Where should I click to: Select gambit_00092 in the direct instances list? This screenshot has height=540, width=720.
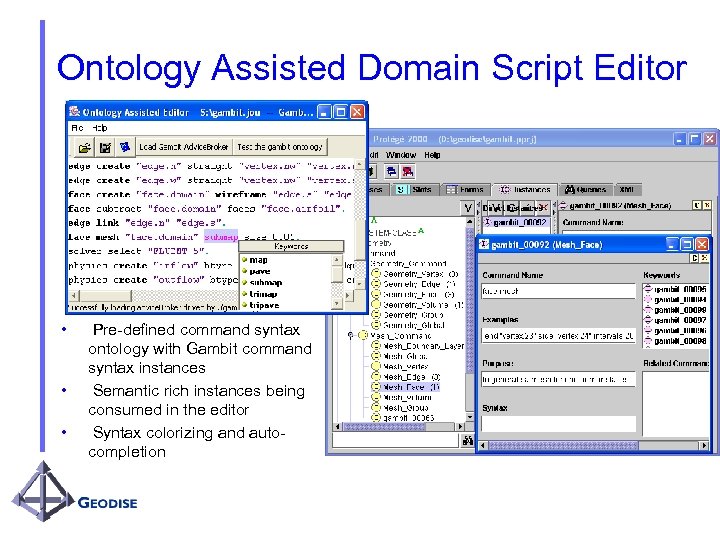[x=515, y=222]
